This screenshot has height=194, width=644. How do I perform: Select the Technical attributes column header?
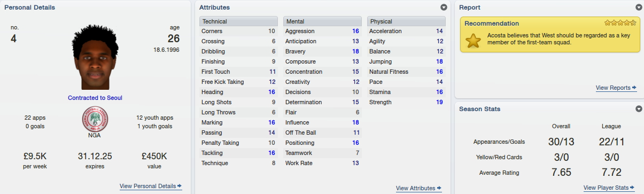pyautogui.click(x=239, y=21)
